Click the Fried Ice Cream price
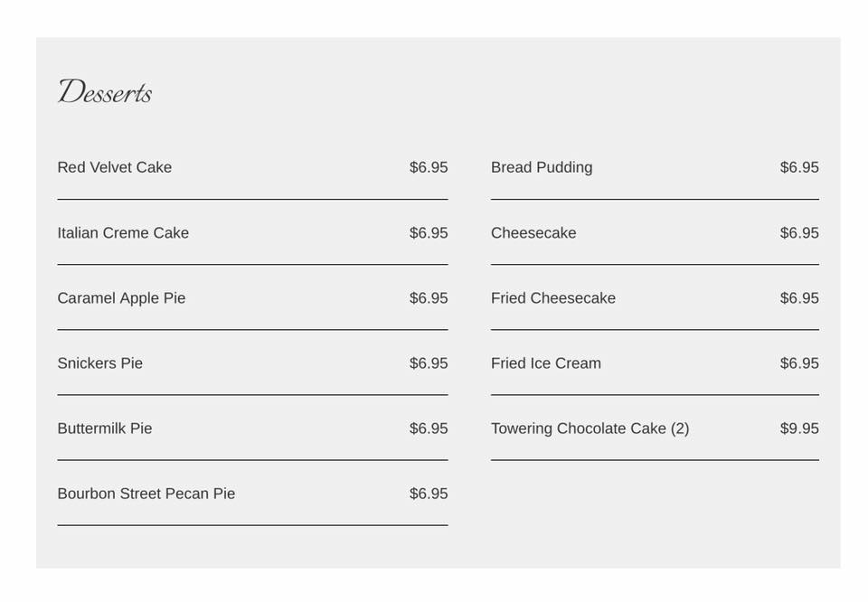Screen dimensions: 868x602 click(x=799, y=363)
